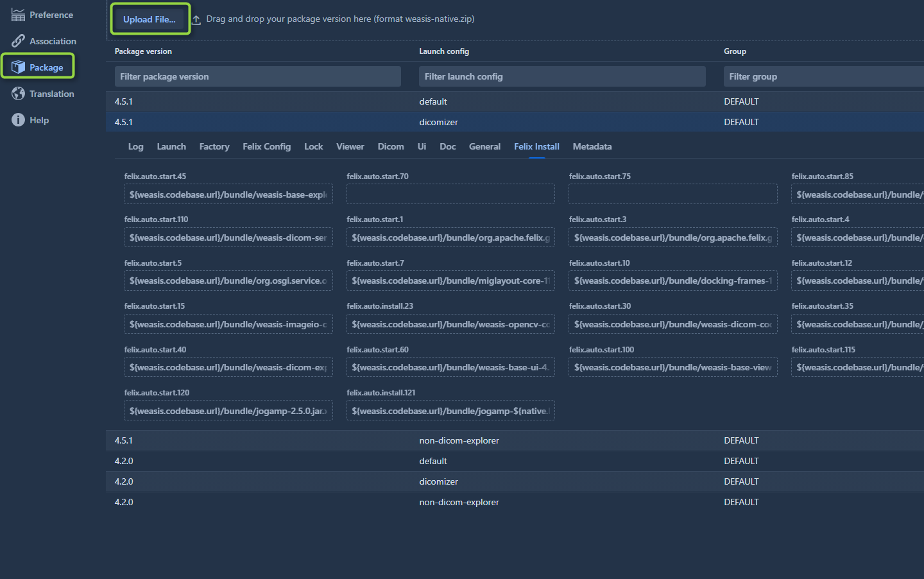Open the Factory tab
Image resolution: width=924 pixels, height=579 pixels.
(214, 146)
